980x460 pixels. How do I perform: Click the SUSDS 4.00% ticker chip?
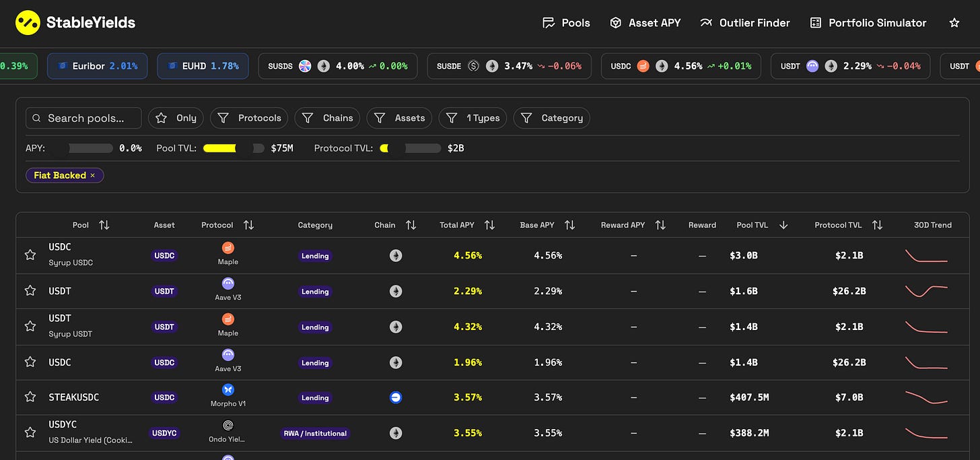pos(338,66)
